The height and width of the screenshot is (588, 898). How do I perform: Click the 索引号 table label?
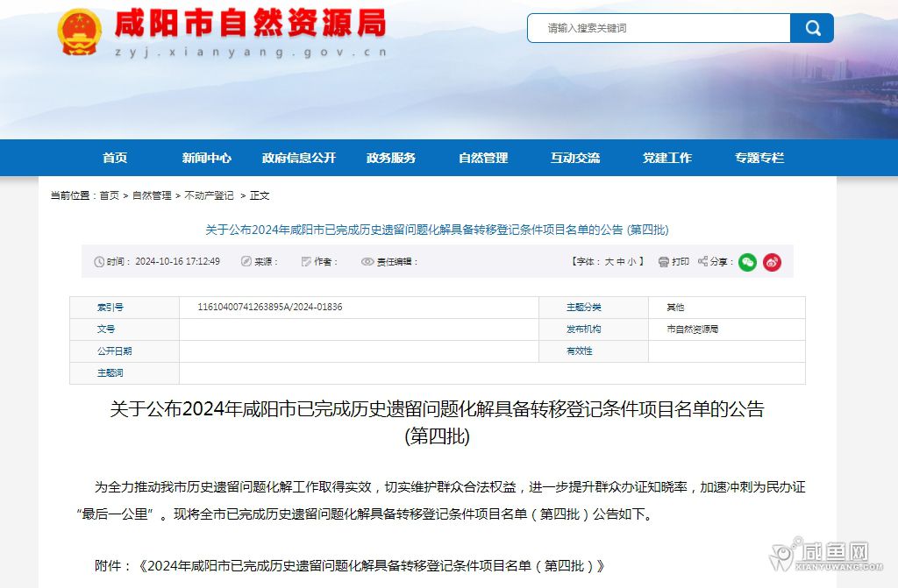pos(110,308)
